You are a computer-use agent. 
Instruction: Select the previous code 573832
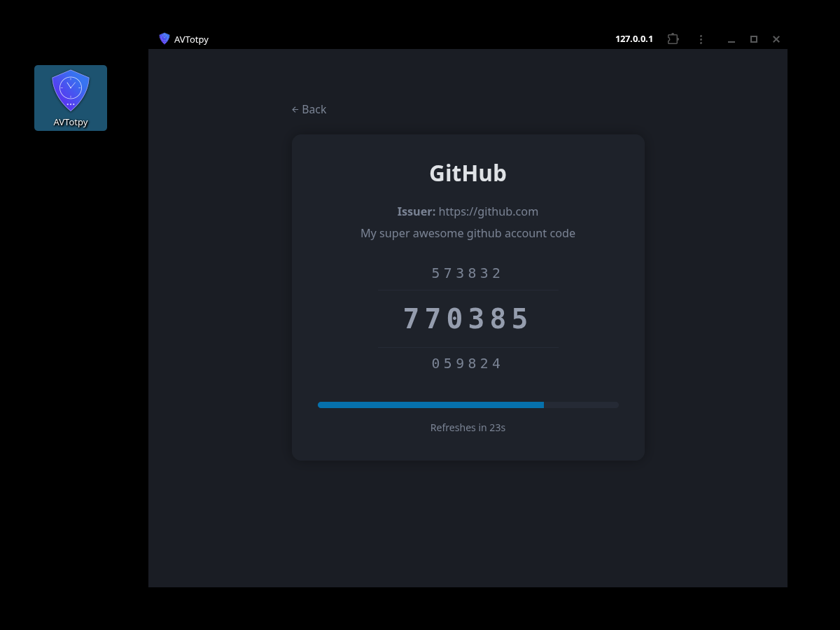click(468, 273)
